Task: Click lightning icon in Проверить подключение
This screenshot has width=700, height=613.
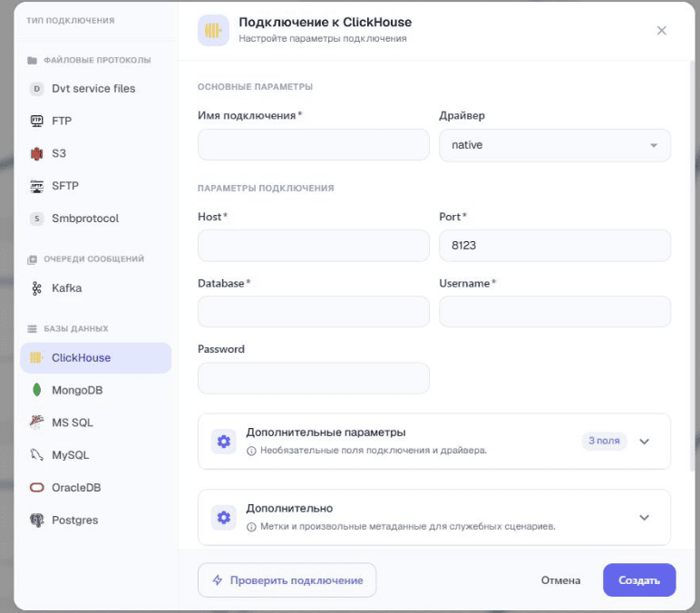Action: 218,580
